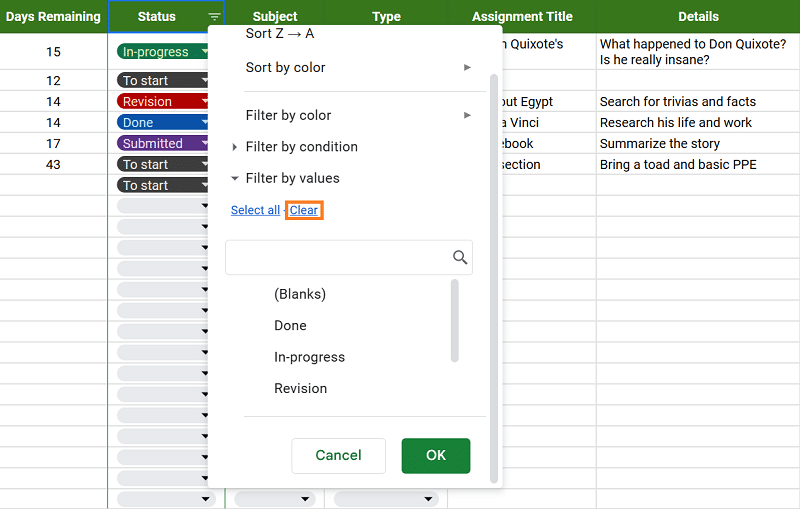Open the Sort by color submenu arrow
This screenshot has width=800, height=511.
467,68
